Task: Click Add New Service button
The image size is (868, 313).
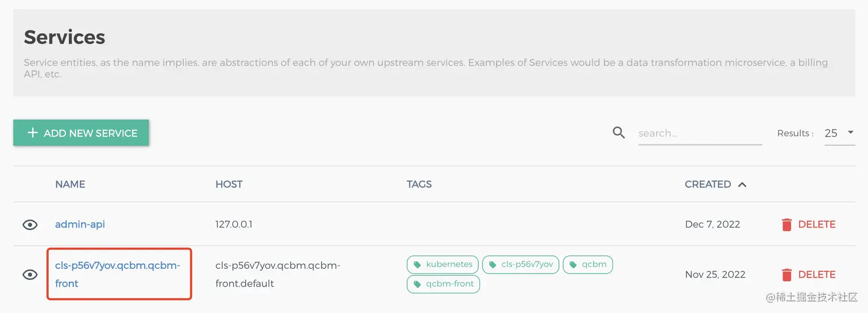Action: point(81,133)
